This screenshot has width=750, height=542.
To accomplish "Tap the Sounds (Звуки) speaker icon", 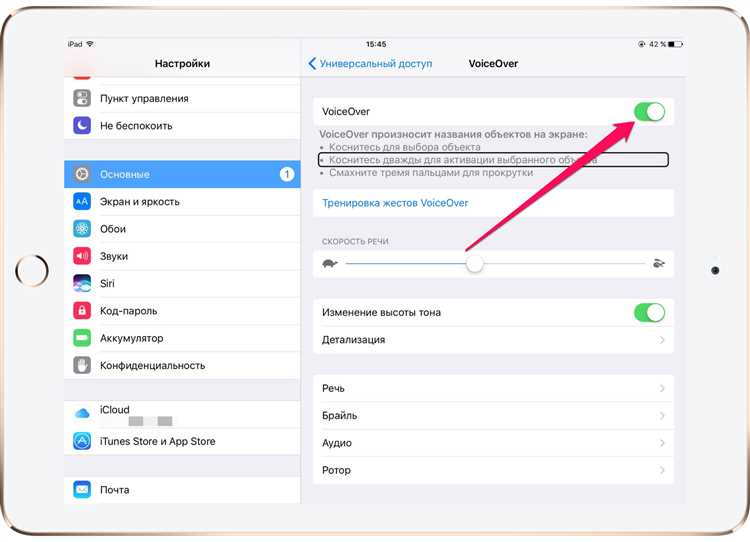I will pos(82,256).
